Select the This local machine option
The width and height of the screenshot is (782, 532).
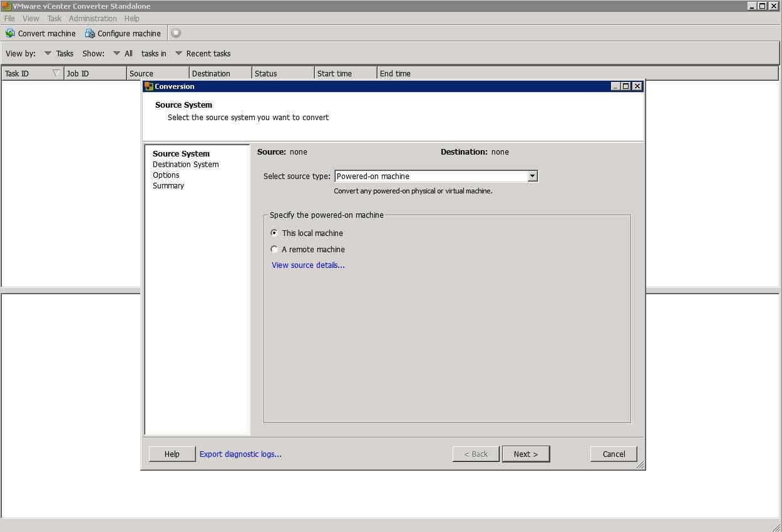[274, 233]
